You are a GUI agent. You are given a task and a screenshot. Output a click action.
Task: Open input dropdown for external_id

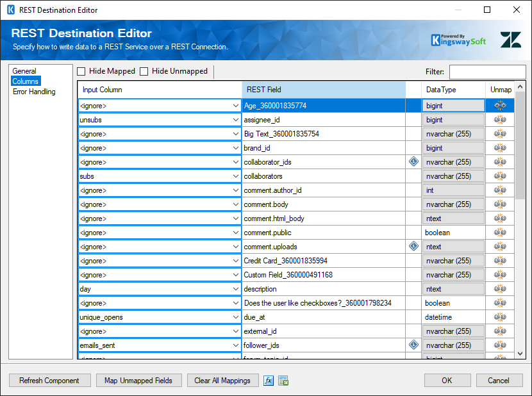point(235,331)
